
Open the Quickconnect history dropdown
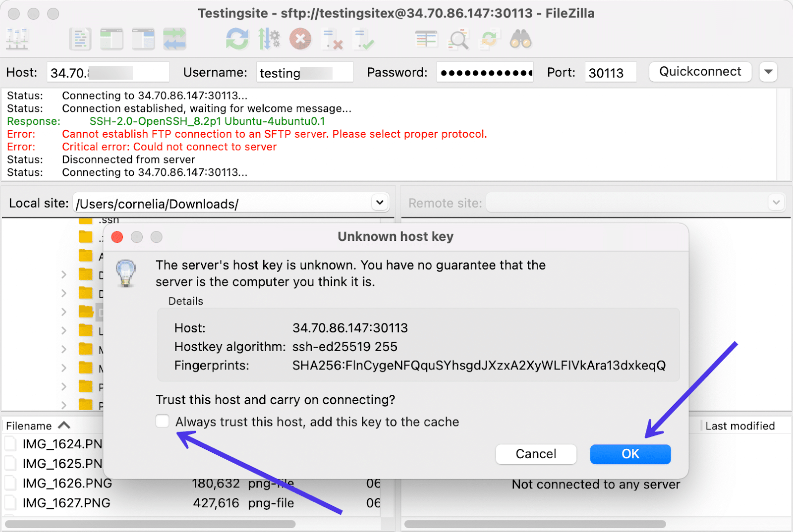pos(768,72)
